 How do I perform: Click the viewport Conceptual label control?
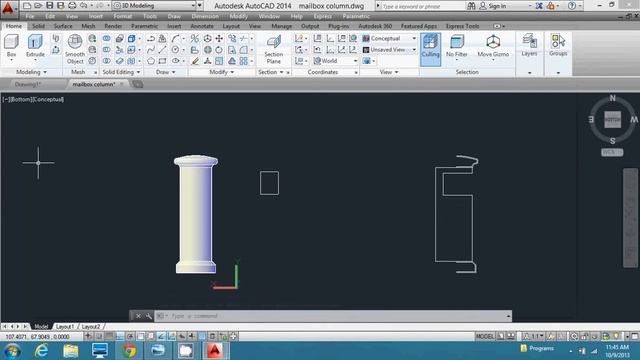point(48,99)
